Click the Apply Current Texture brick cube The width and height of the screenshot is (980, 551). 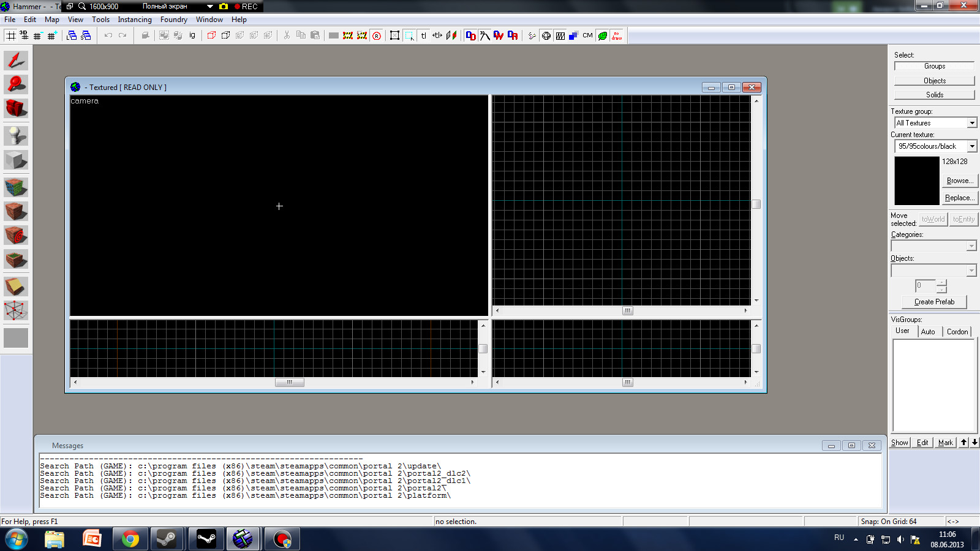(x=16, y=211)
